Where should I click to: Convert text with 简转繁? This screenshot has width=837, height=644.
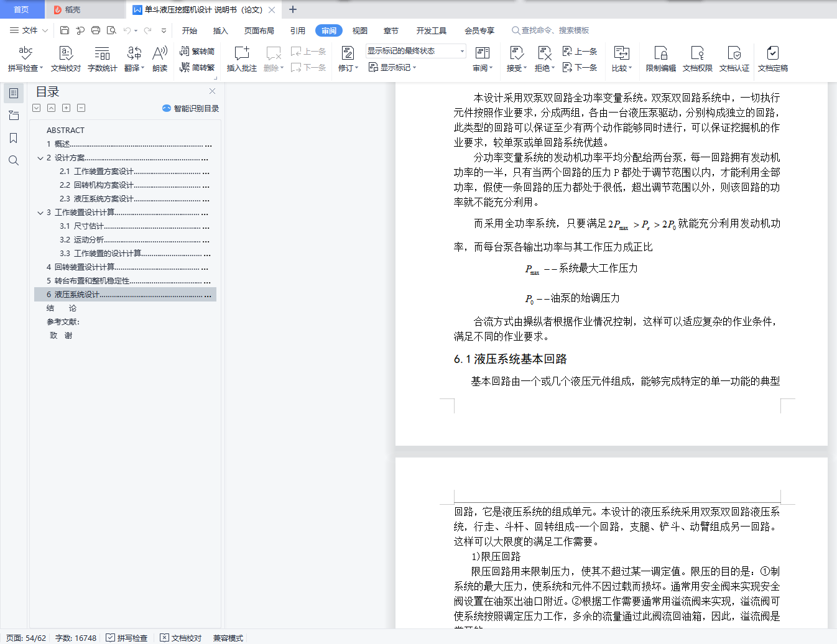coord(197,67)
